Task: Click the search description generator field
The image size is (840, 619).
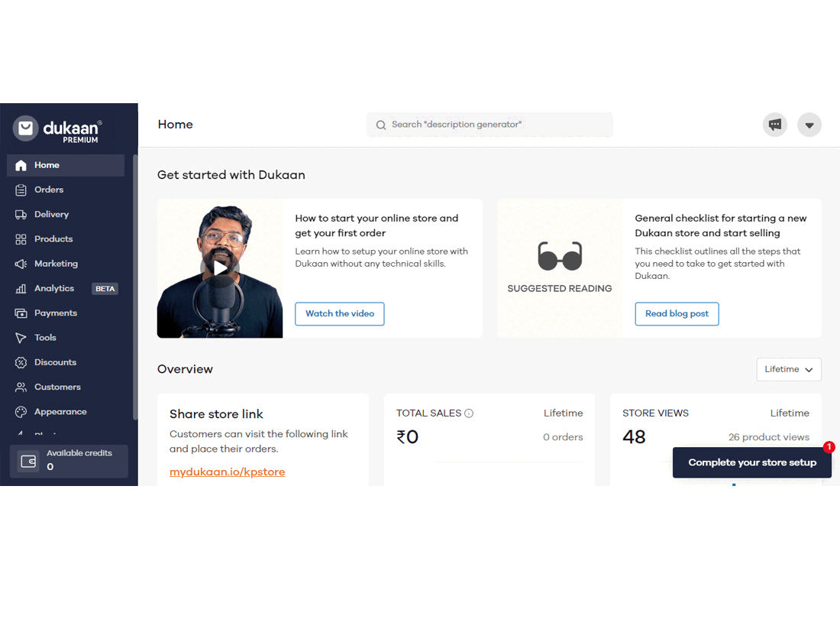Action: point(489,124)
